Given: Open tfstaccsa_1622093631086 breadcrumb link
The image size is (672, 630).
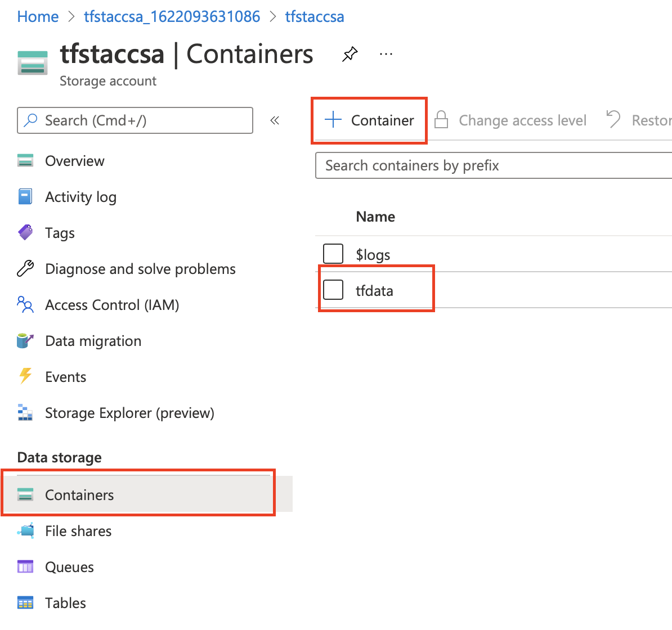Looking at the screenshot, I should pos(172,17).
